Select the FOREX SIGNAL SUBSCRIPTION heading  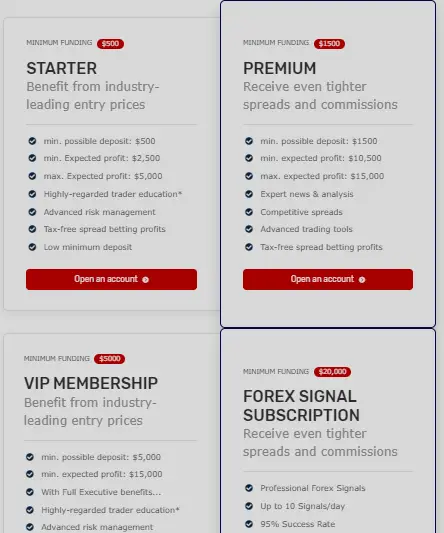[301, 406]
